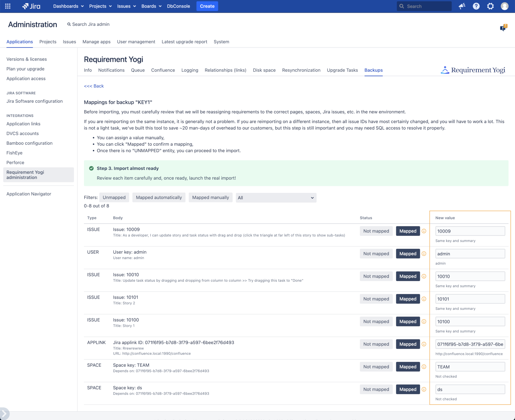Toggle the Unmapped filter
515x420 pixels.
[114, 197]
